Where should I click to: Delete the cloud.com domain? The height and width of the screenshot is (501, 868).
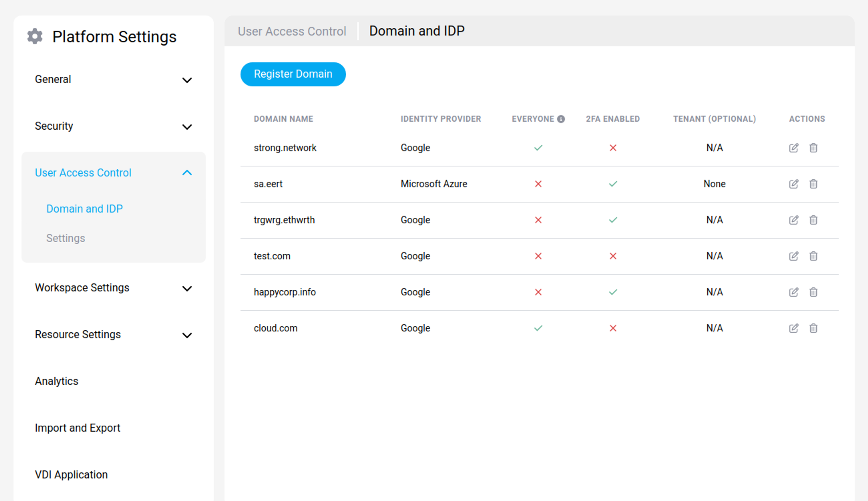tap(813, 328)
